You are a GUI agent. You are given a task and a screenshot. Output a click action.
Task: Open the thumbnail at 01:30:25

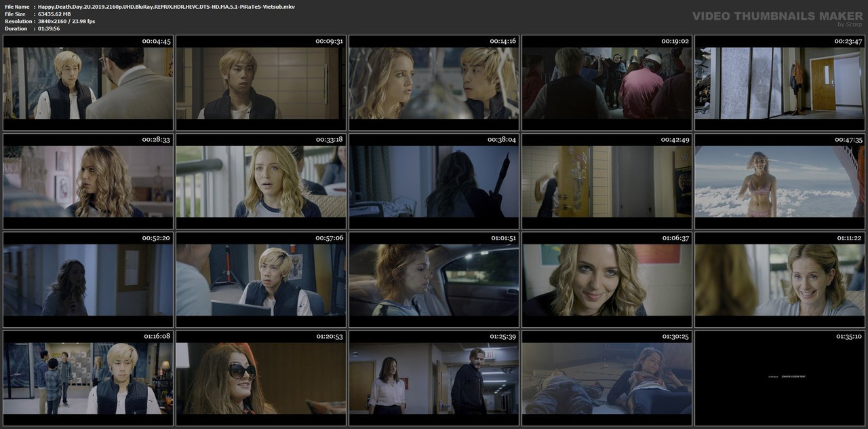coord(607,378)
